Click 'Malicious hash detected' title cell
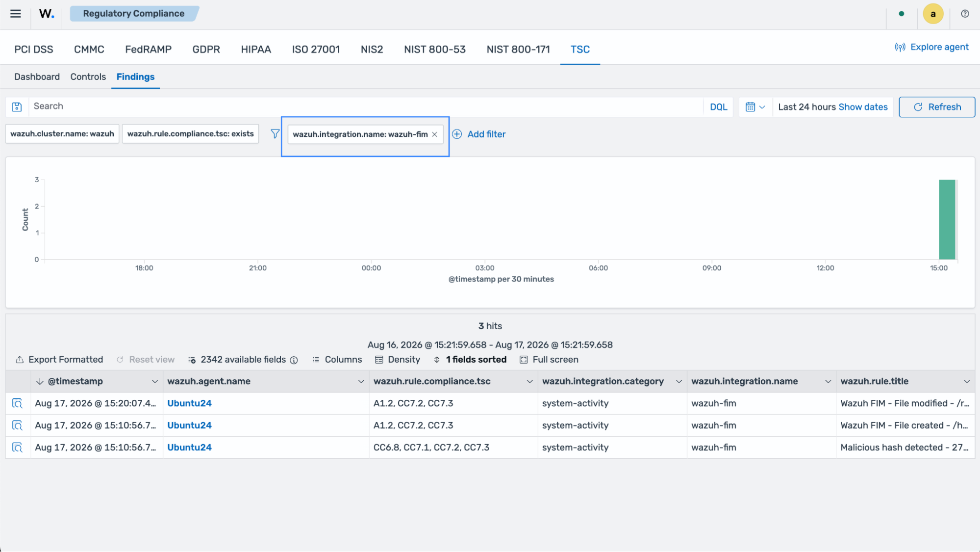Image resolution: width=980 pixels, height=552 pixels. click(x=905, y=447)
